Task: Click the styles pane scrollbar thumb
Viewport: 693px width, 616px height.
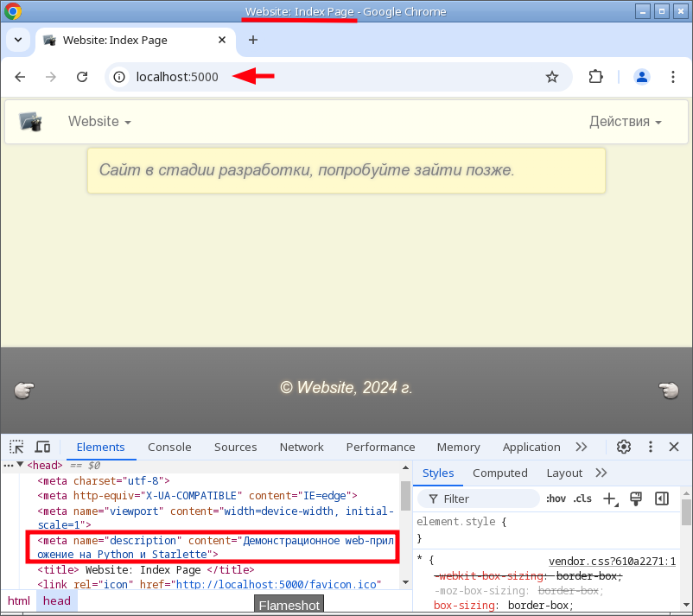Action: click(x=686, y=512)
